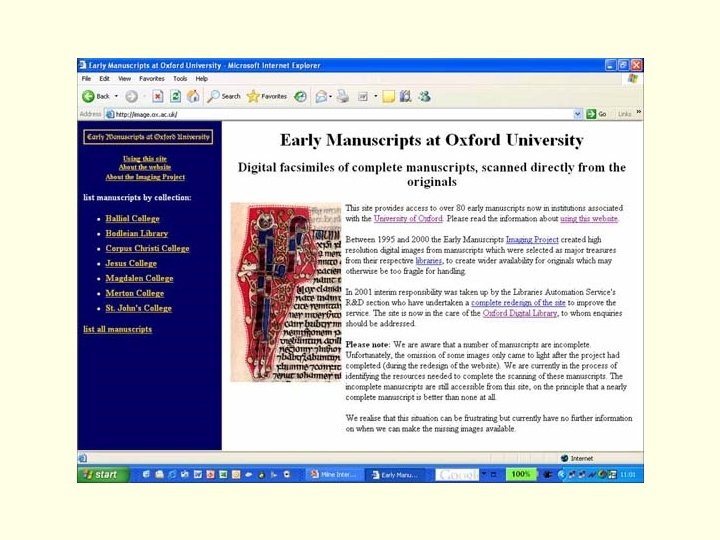720x540 pixels.
Task: Click the green Go button
Action: (x=596, y=114)
